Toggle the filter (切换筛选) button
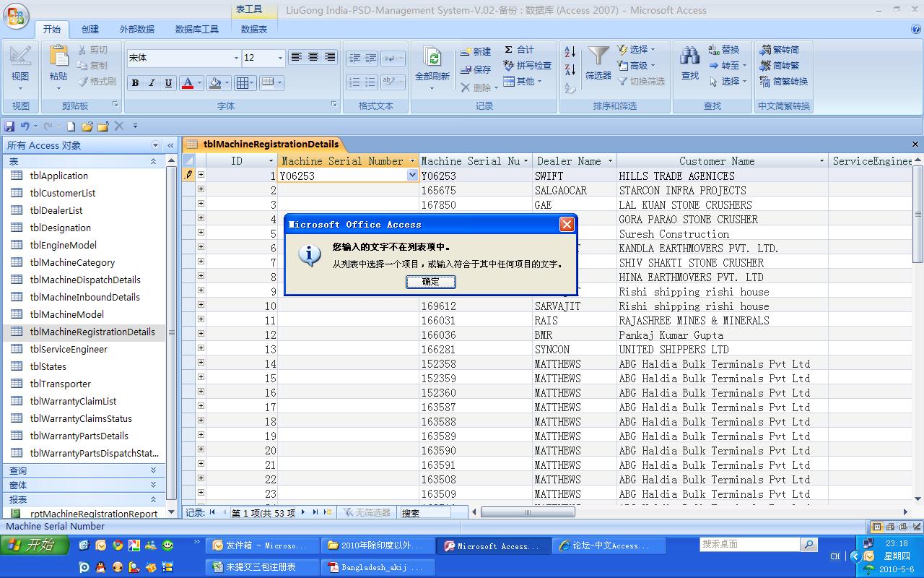Screen dimensions: 924x578 coord(641,82)
